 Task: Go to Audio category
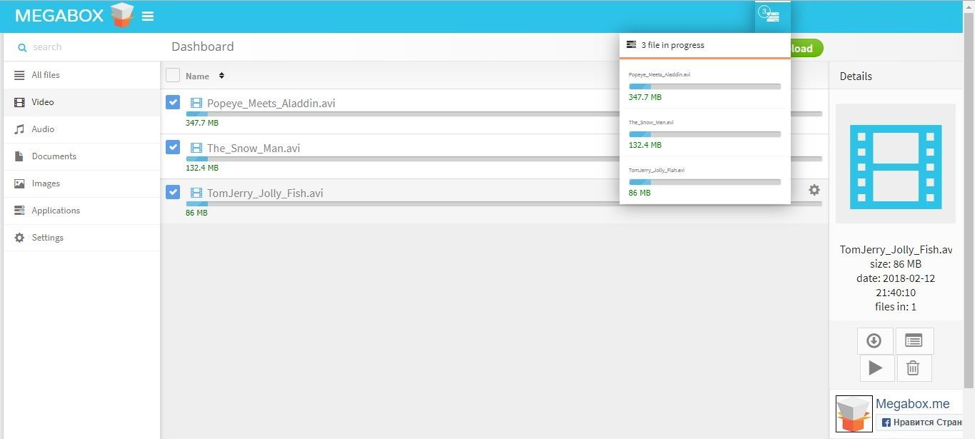pyautogui.click(x=81, y=129)
